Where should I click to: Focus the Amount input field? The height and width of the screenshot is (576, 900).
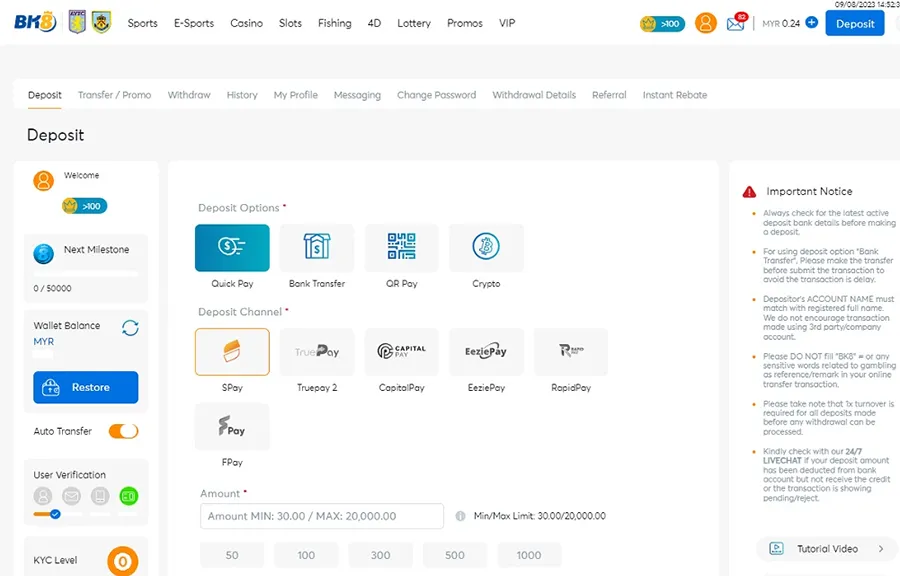pyautogui.click(x=322, y=516)
